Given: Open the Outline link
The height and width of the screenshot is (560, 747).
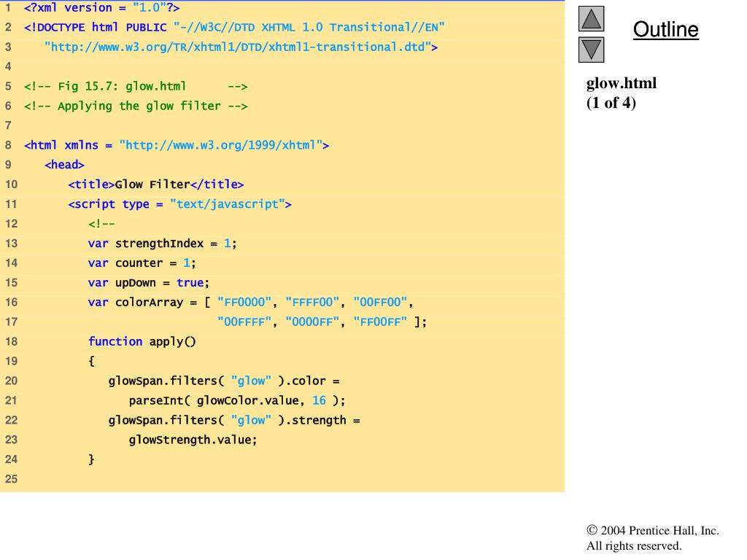Looking at the screenshot, I should [x=665, y=29].
